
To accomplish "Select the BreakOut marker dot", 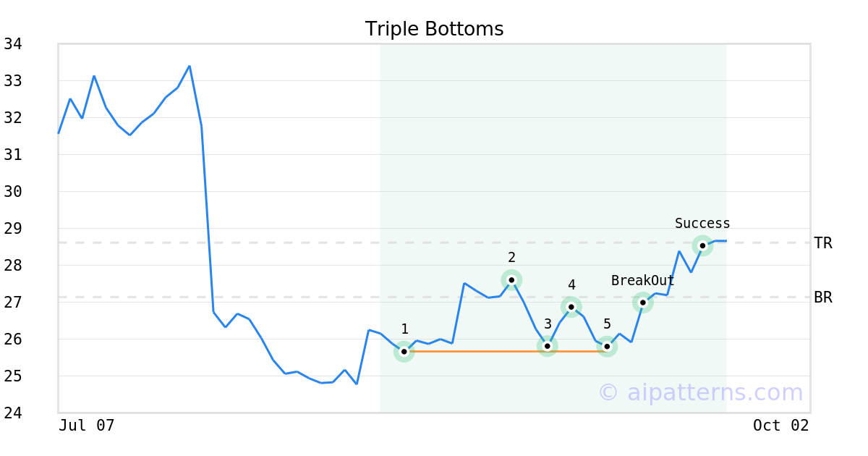I will (643, 302).
